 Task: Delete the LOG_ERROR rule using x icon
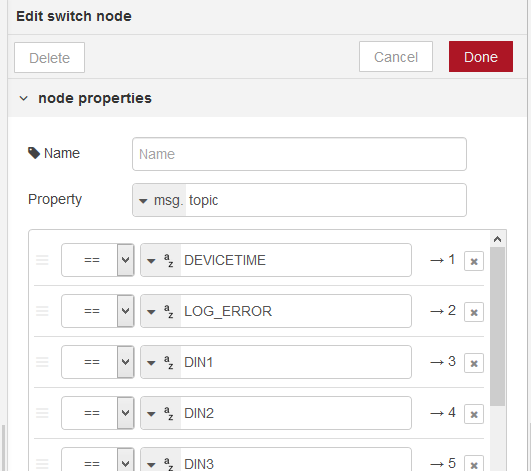[x=474, y=312]
